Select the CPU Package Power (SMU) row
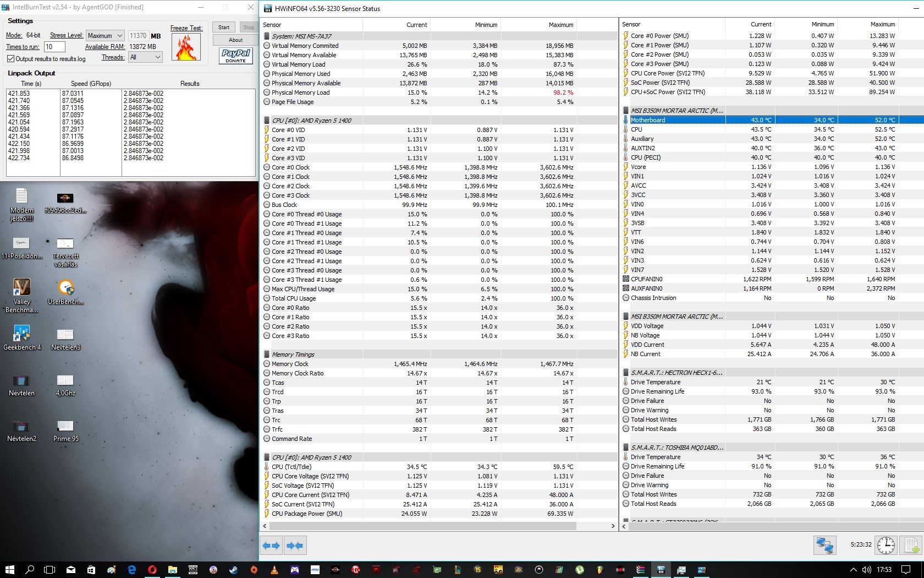 coord(439,514)
